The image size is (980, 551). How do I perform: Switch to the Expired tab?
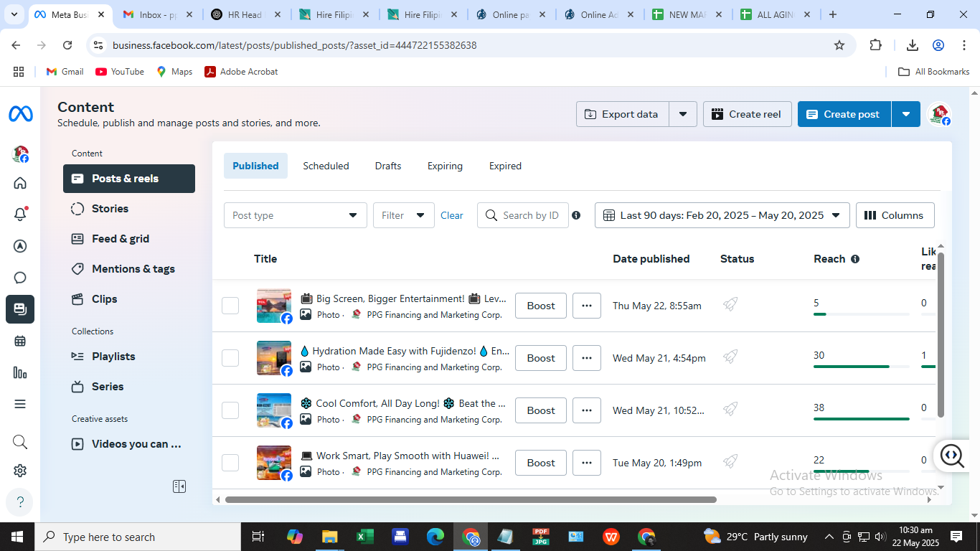point(505,166)
